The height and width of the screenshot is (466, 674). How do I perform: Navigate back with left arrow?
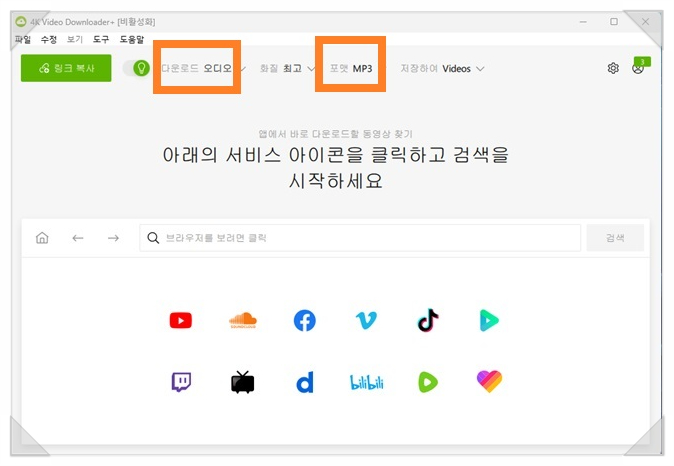[78, 238]
